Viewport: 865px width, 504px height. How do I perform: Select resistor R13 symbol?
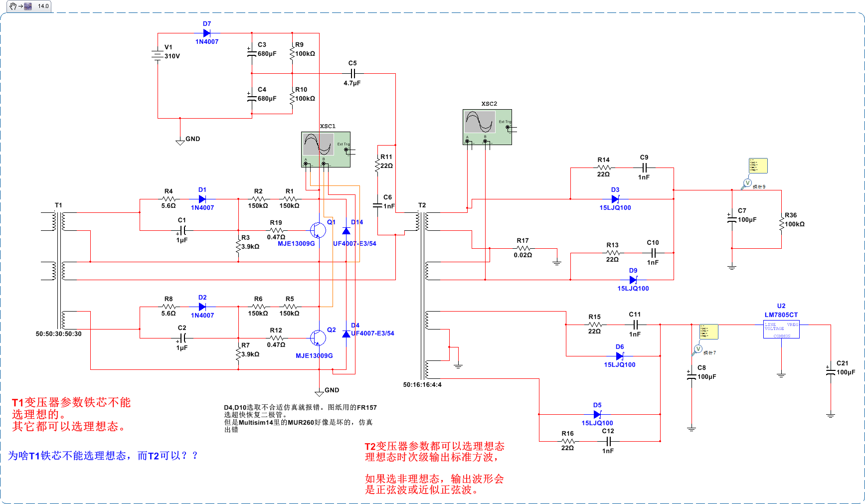[613, 253]
